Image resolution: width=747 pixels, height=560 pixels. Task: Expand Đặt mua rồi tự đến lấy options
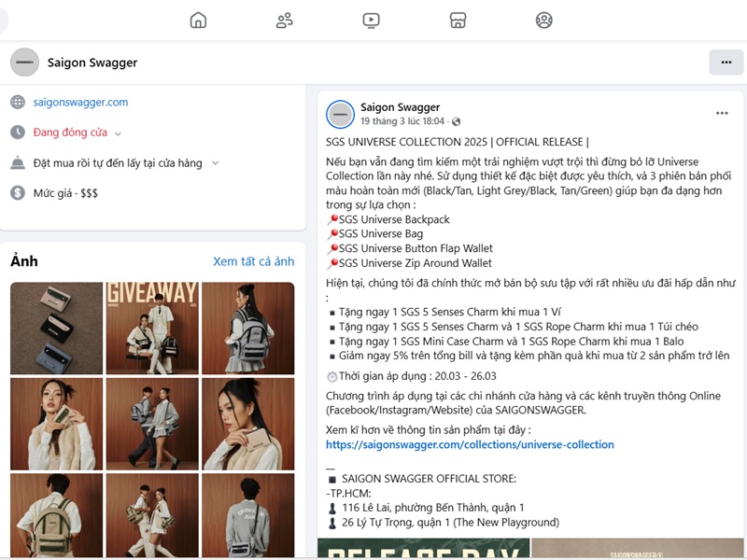[x=216, y=162]
